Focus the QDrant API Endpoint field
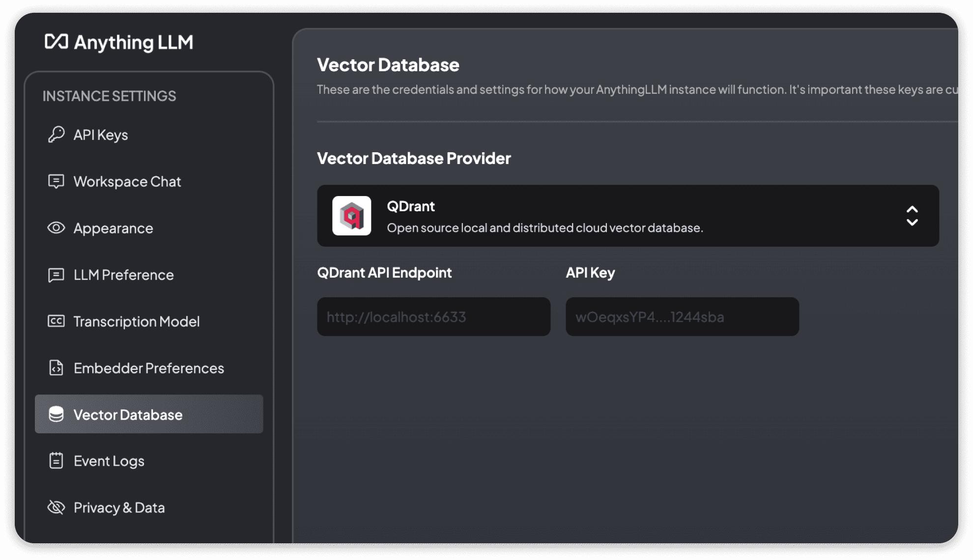 point(433,317)
